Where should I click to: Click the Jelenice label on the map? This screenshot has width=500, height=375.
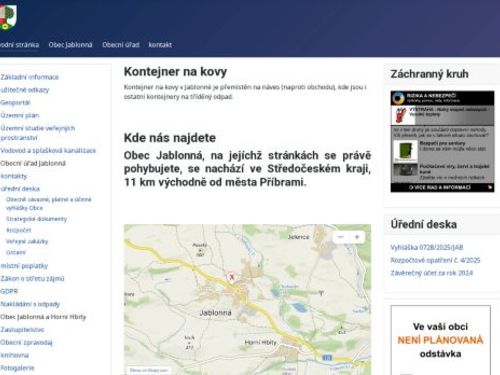click(298, 237)
